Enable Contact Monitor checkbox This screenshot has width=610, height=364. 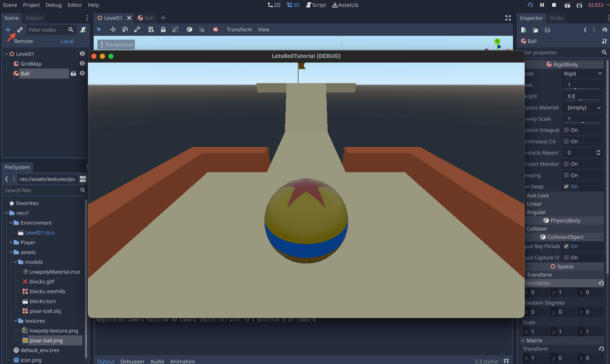click(566, 164)
